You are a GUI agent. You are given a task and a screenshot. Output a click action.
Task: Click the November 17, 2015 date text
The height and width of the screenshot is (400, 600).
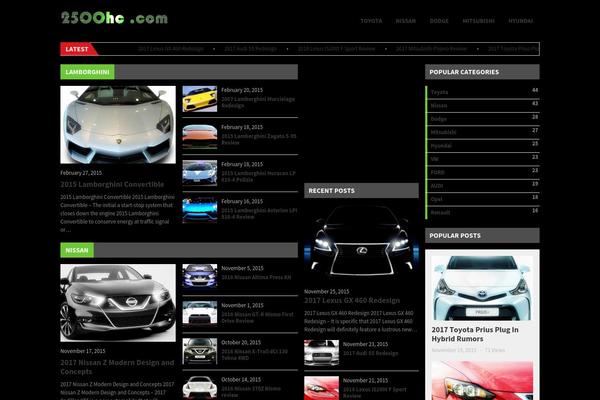point(83,351)
